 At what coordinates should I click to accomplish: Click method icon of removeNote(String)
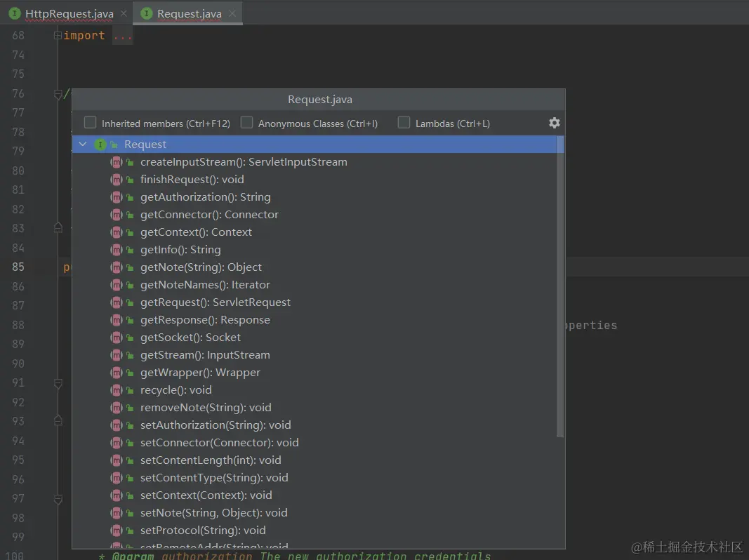117,408
